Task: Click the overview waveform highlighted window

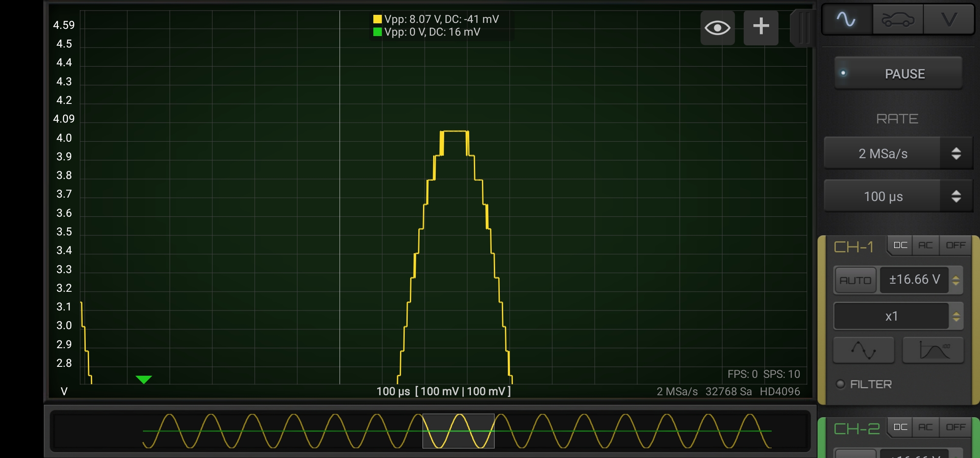Action: [x=458, y=431]
